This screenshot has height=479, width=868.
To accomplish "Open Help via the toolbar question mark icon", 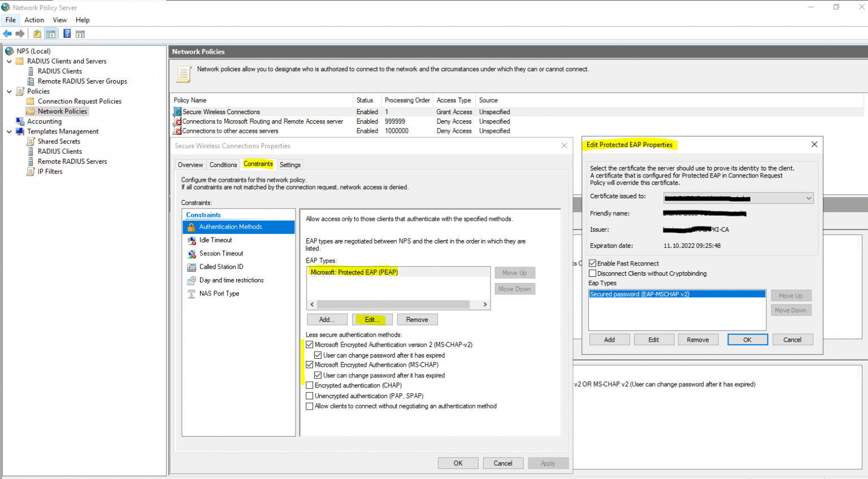I will click(x=67, y=33).
